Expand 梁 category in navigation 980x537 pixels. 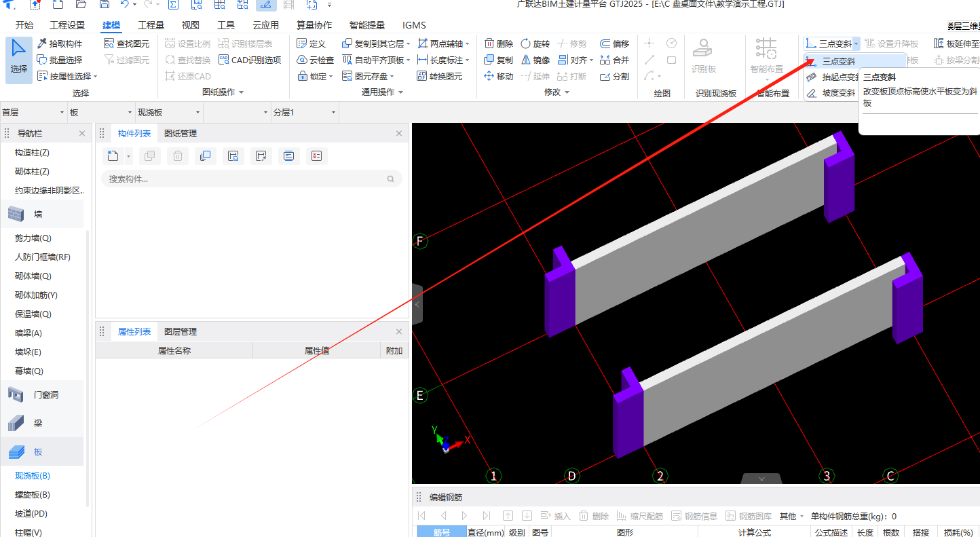[42, 423]
